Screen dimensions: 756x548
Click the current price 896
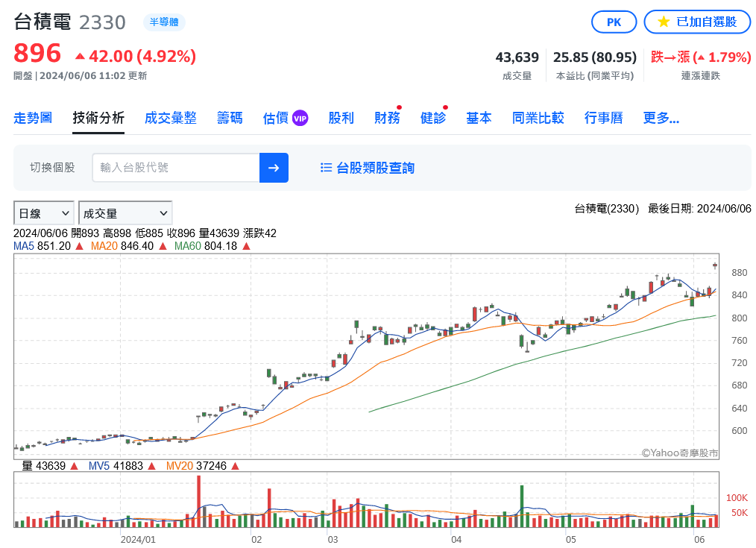click(37, 54)
